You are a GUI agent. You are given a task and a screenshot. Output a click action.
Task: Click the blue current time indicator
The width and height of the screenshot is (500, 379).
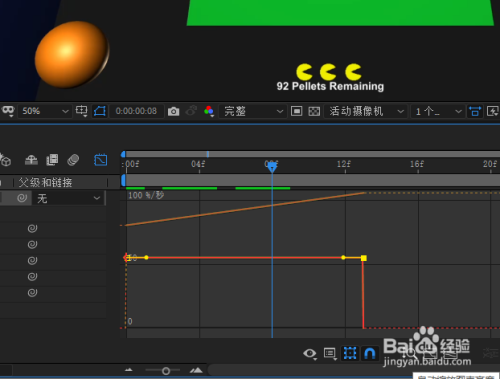pos(272,166)
